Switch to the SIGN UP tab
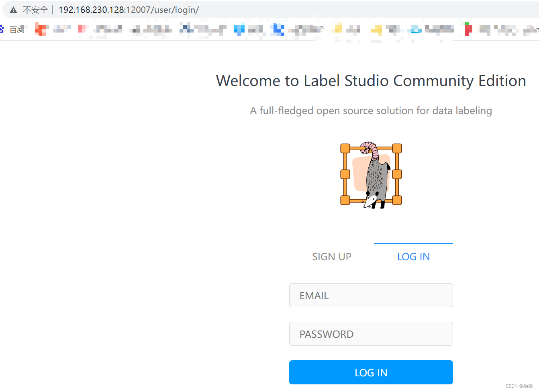 (x=331, y=257)
